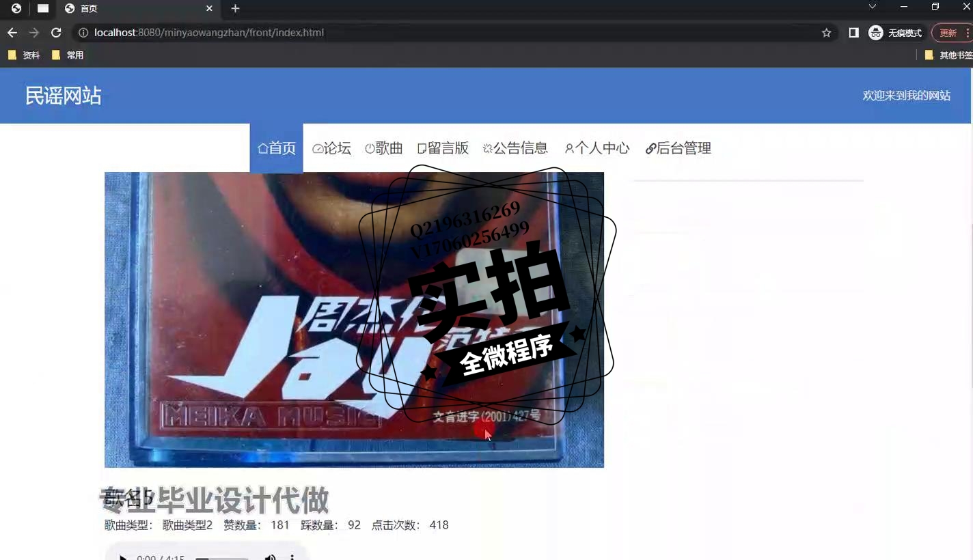Image resolution: width=973 pixels, height=560 pixels.
Task: Open the 个人中心 personal center item
Action: [x=597, y=148]
